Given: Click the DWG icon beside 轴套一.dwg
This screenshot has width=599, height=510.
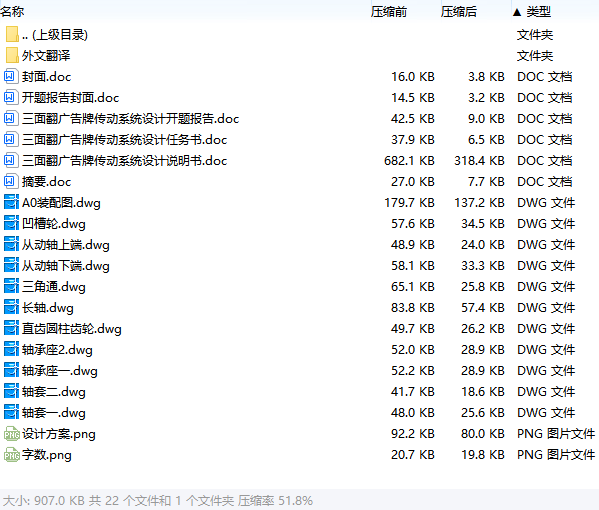Looking at the screenshot, I should click(x=11, y=412).
